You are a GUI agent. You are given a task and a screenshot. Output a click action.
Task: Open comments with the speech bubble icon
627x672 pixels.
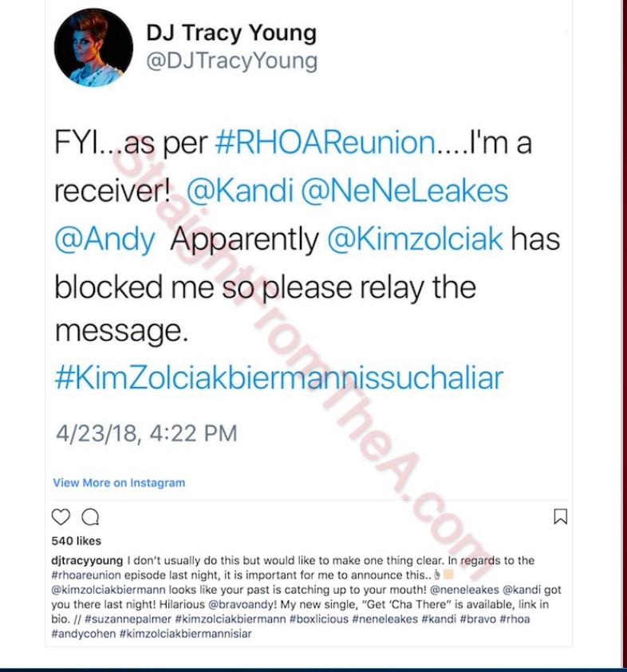click(90, 517)
